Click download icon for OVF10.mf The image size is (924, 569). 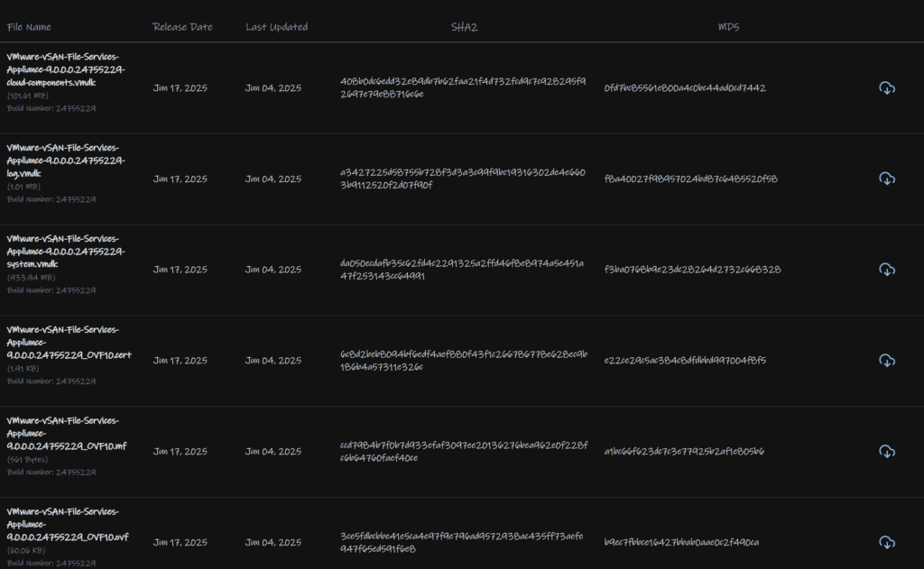[887, 452]
